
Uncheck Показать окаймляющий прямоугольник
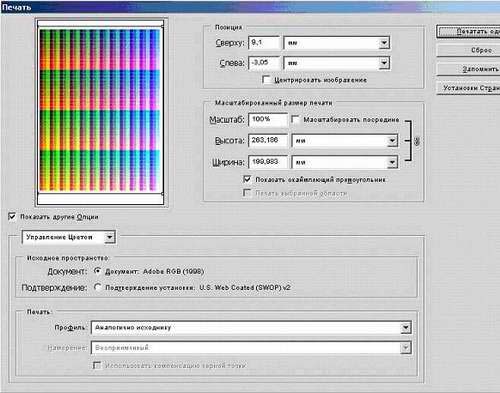(247, 179)
